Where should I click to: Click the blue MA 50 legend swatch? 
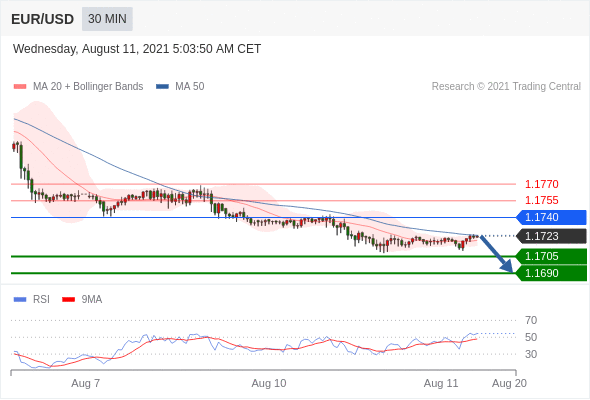[162, 87]
